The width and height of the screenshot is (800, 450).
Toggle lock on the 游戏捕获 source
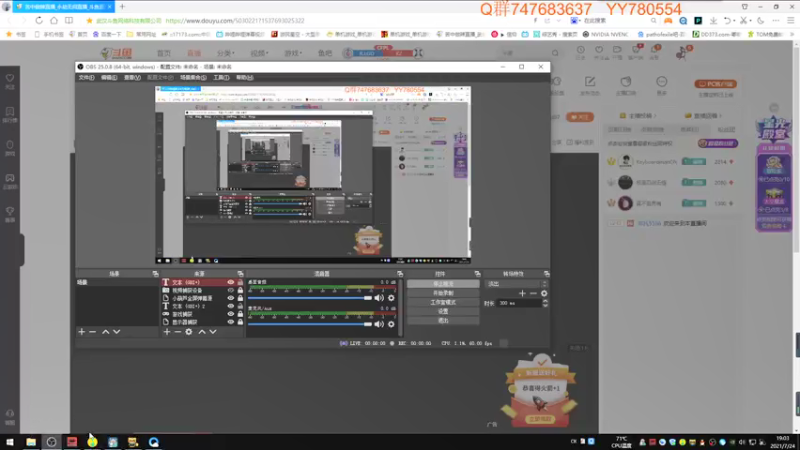tap(240, 314)
